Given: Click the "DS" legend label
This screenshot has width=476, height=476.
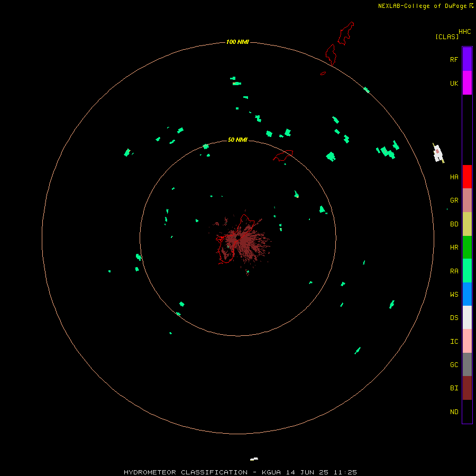Looking at the screenshot, I should pyautogui.click(x=454, y=318).
